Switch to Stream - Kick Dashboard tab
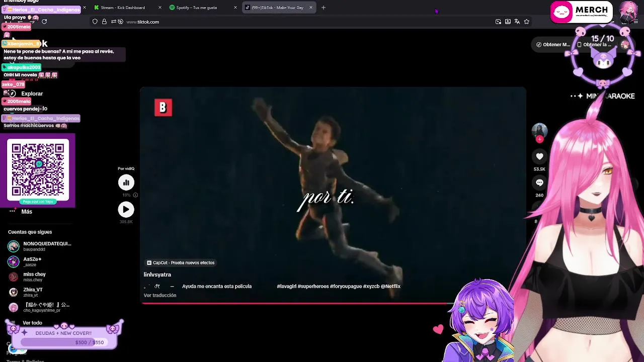644x362 pixels. 123,8
